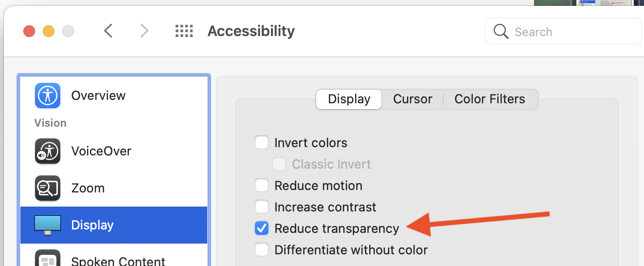Open the Color Filters tab
Screen dimensions: 644x266
click(489, 99)
